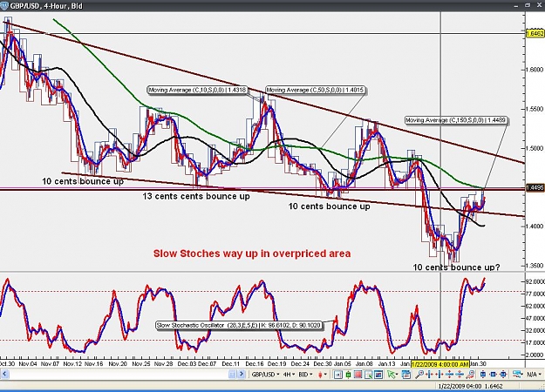Click the 92.0000 stochastic axis label
Viewport: 545px width, 392px height.
pos(535,281)
